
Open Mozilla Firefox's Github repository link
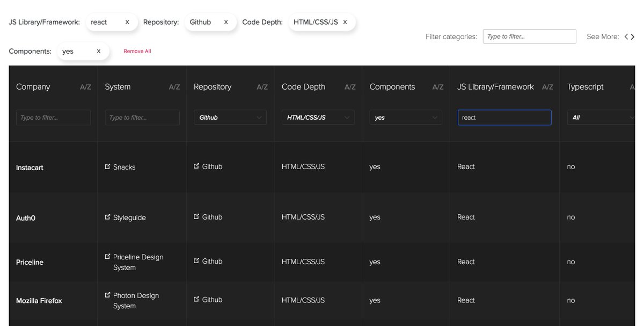coord(208,300)
